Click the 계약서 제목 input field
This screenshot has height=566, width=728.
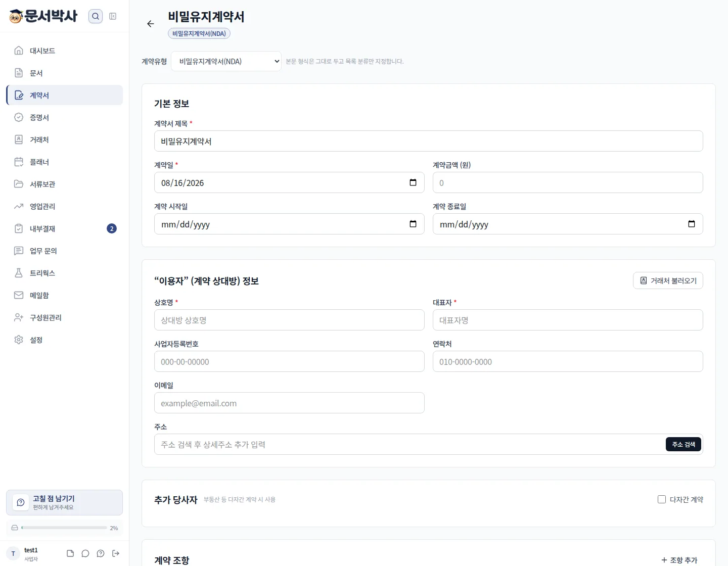coord(428,141)
